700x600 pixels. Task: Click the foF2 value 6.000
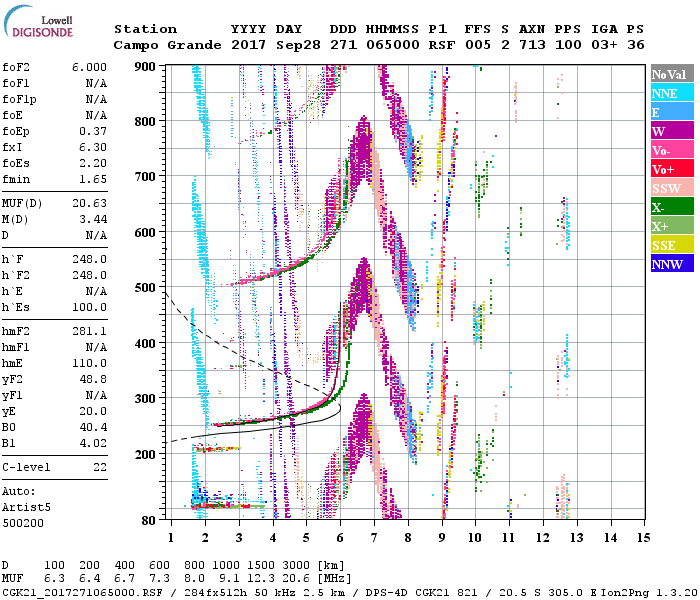click(88, 67)
